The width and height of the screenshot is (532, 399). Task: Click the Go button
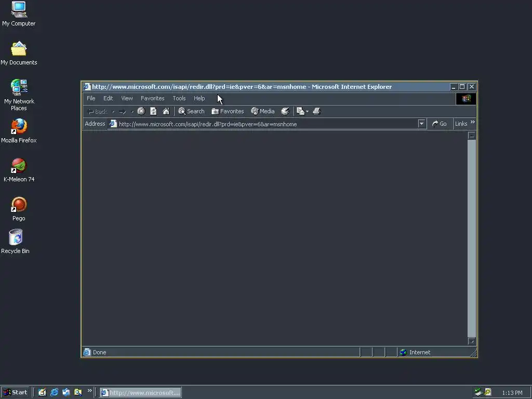click(x=440, y=124)
